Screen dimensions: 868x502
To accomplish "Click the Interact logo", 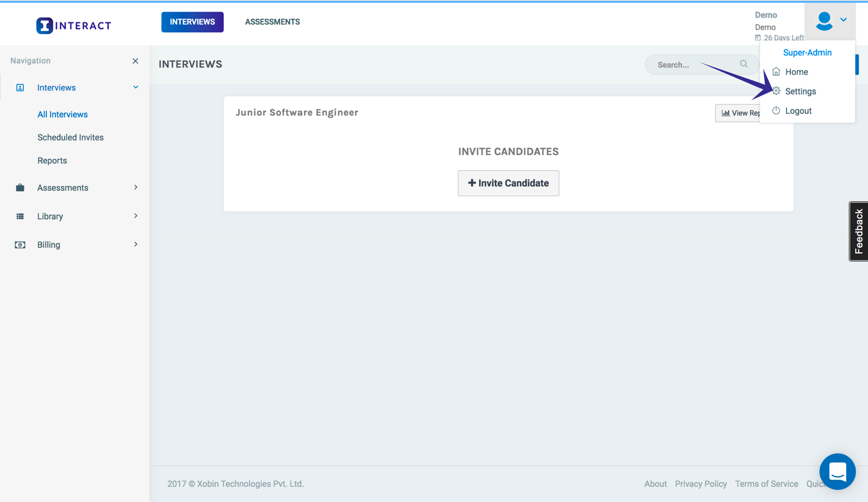I will pyautogui.click(x=74, y=26).
